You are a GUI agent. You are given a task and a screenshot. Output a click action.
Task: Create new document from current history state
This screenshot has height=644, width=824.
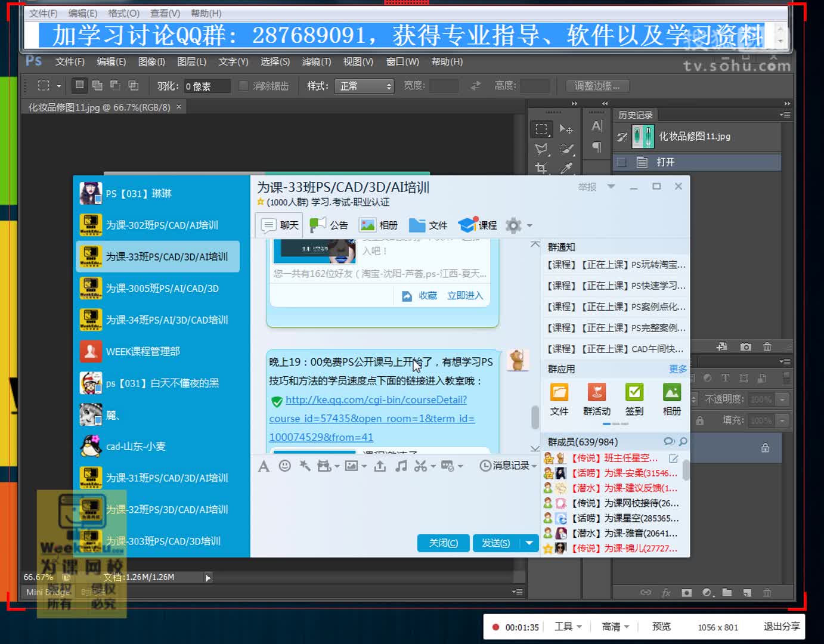(722, 346)
